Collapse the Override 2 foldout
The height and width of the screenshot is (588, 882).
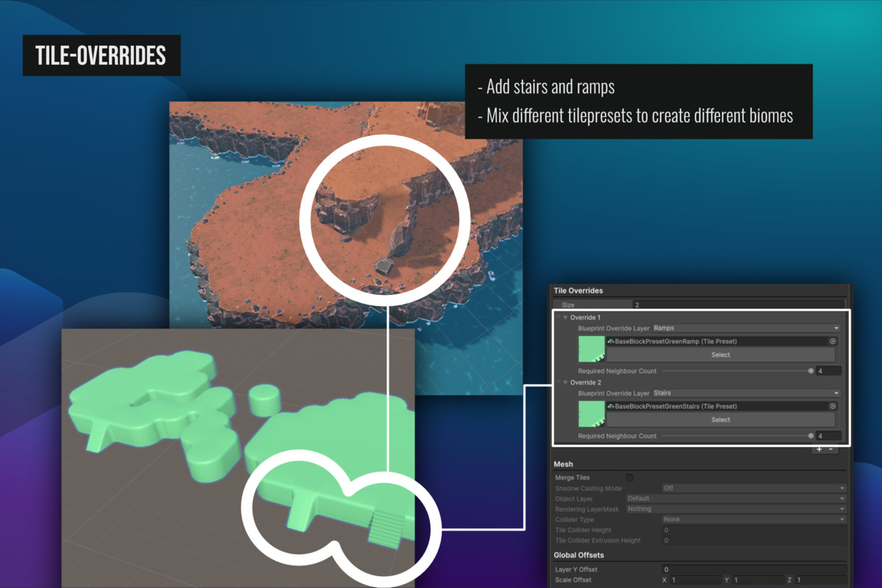pyautogui.click(x=565, y=382)
